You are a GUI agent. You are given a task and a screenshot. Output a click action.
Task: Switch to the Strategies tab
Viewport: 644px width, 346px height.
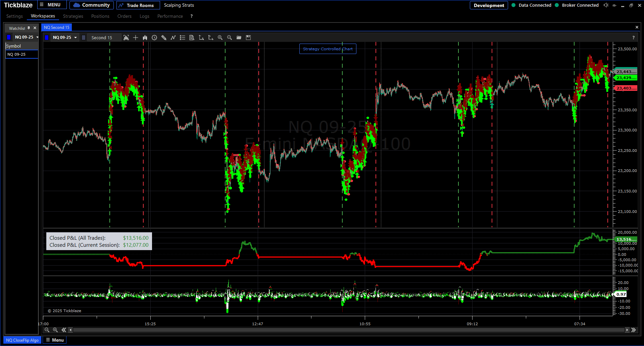73,16
